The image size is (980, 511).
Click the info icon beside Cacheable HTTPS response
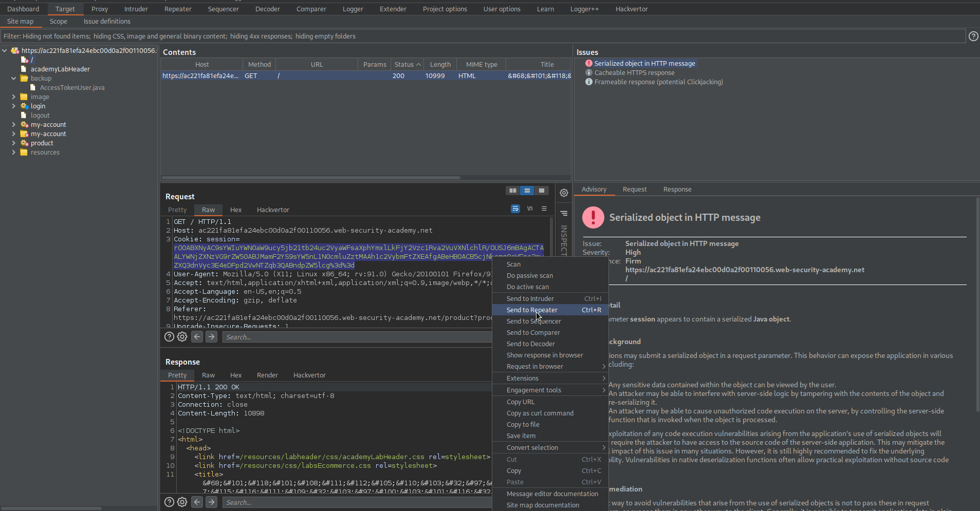[x=589, y=72]
